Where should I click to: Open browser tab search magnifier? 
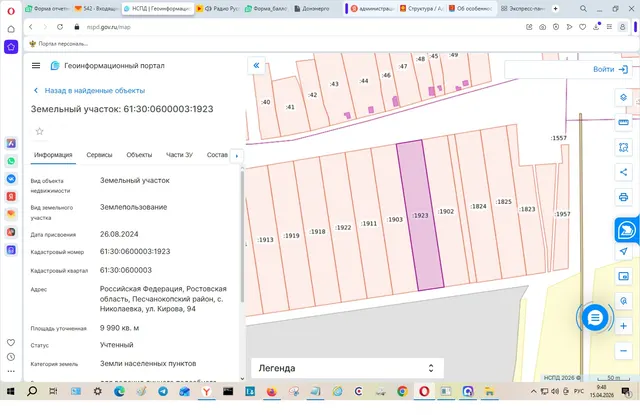click(583, 9)
